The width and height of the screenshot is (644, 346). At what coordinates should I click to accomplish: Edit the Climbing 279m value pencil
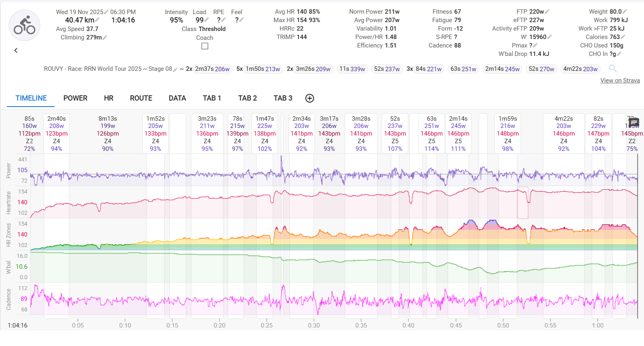tap(105, 37)
